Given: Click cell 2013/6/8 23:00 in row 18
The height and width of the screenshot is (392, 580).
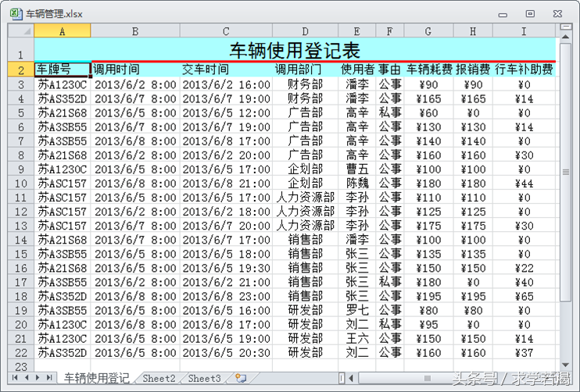Looking at the screenshot, I should click(x=226, y=296).
